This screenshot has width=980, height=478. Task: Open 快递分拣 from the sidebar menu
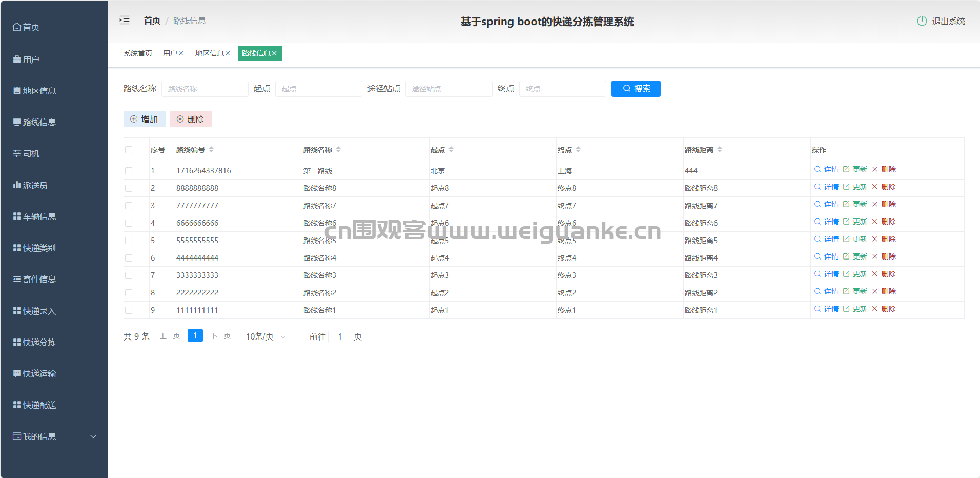(x=39, y=342)
